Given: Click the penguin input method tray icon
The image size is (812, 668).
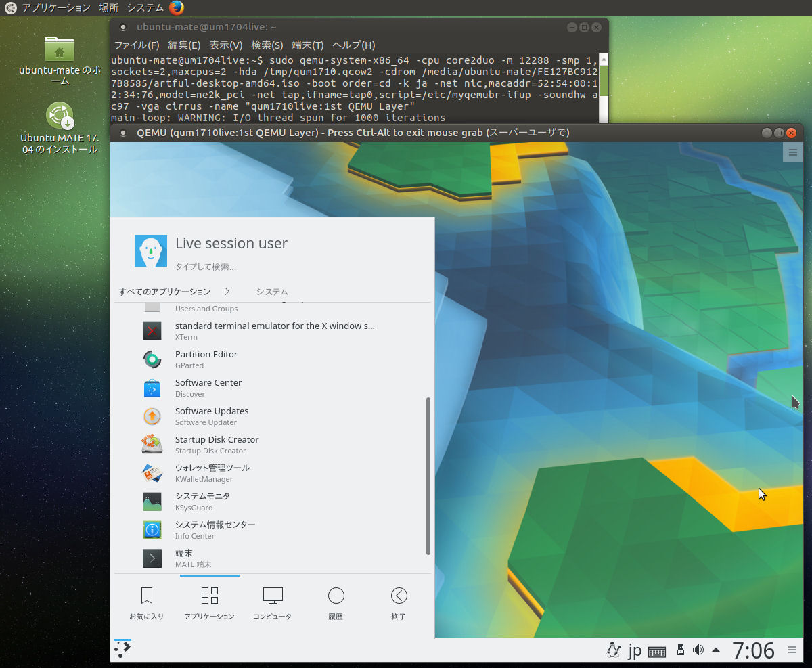Looking at the screenshot, I should point(614,651).
